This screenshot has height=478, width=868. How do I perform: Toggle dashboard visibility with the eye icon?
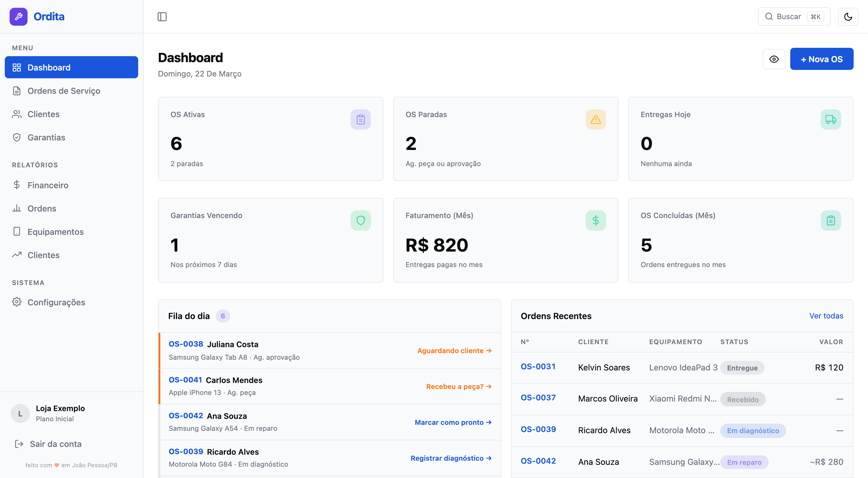(774, 59)
